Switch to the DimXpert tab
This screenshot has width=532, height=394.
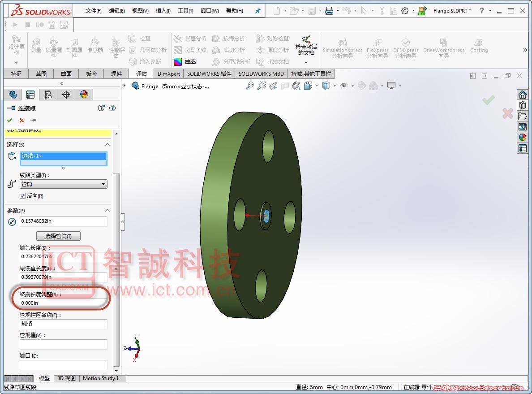pyautogui.click(x=169, y=74)
